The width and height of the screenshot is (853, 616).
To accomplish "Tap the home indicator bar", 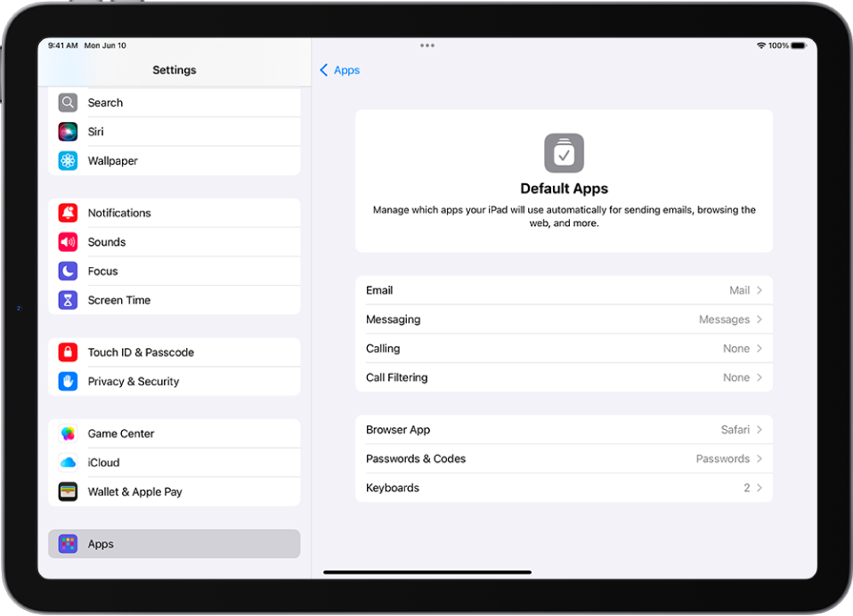I will [427, 572].
